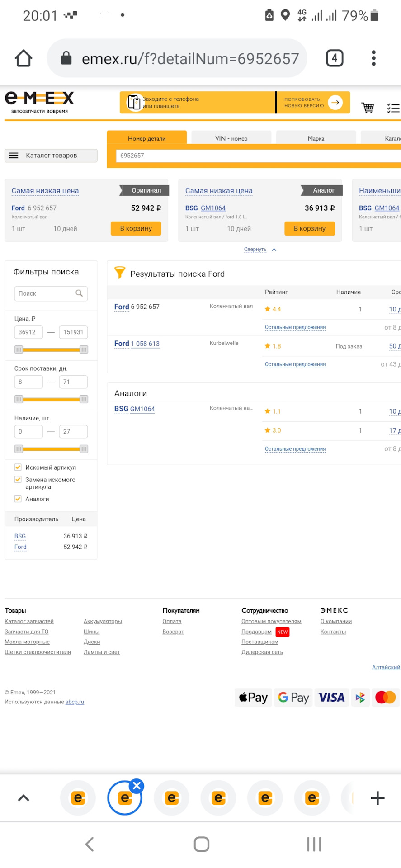401x868 pixels.
Task: Collapse the offers with Свернуть
Action: click(x=255, y=250)
